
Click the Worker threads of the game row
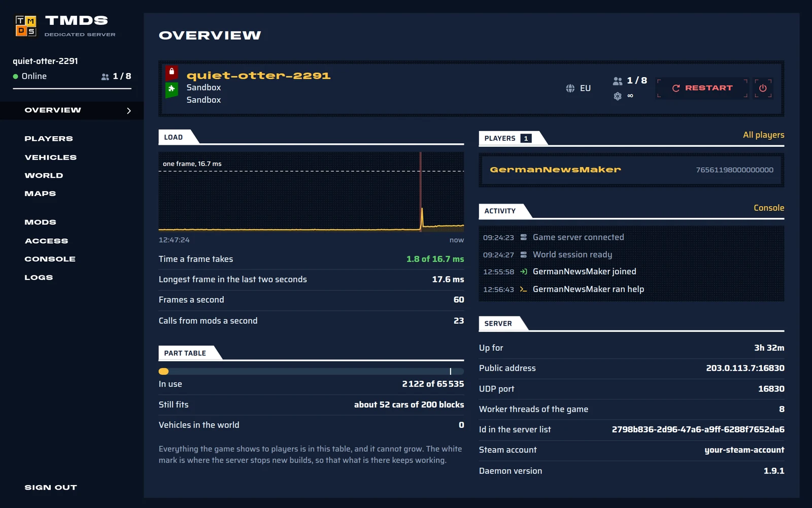(631, 409)
